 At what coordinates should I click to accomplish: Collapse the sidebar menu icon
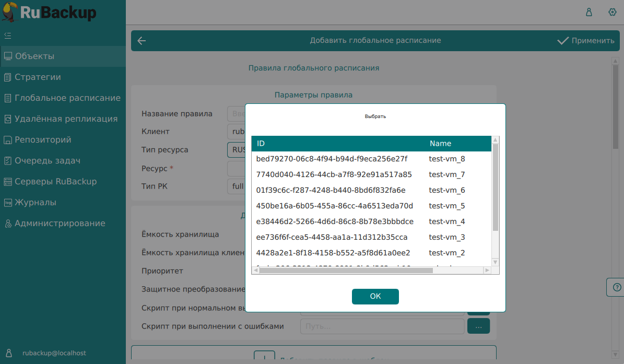(x=8, y=36)
